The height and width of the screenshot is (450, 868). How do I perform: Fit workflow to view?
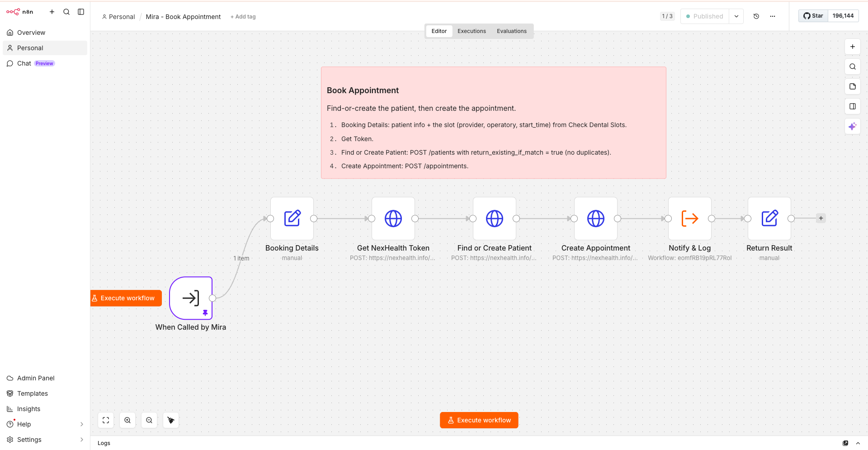[106, 420]
